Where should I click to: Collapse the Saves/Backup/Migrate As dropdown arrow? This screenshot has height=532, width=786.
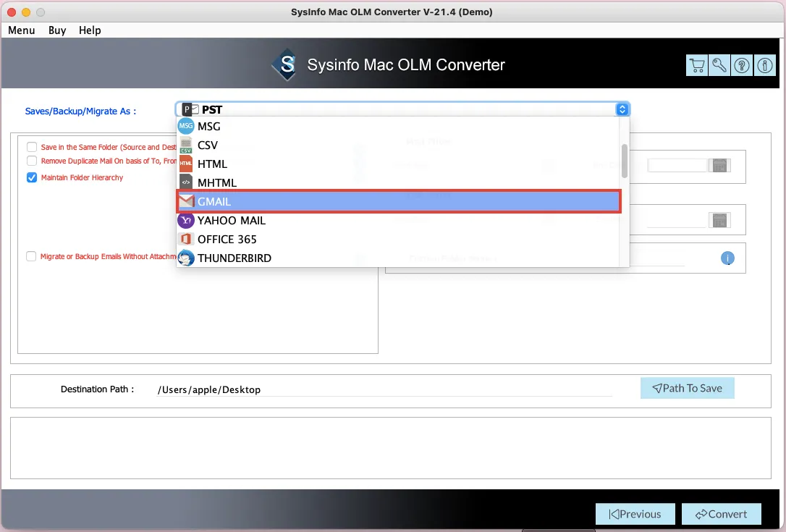(622, 109)
